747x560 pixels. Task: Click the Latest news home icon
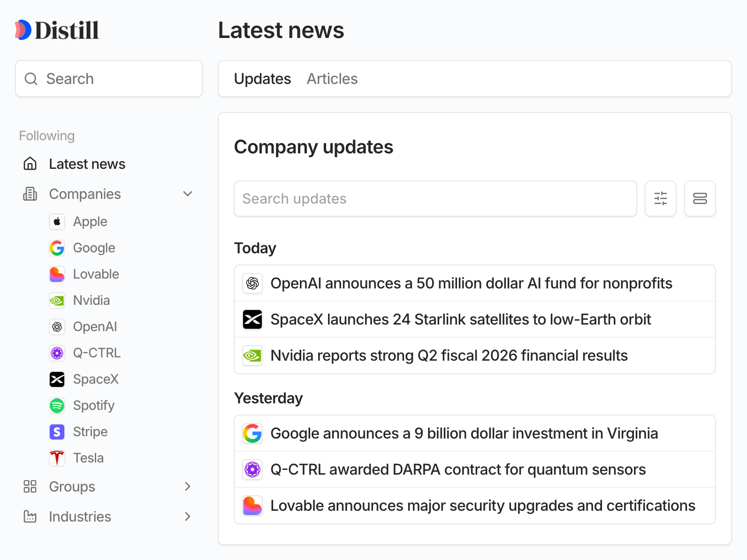30,164
